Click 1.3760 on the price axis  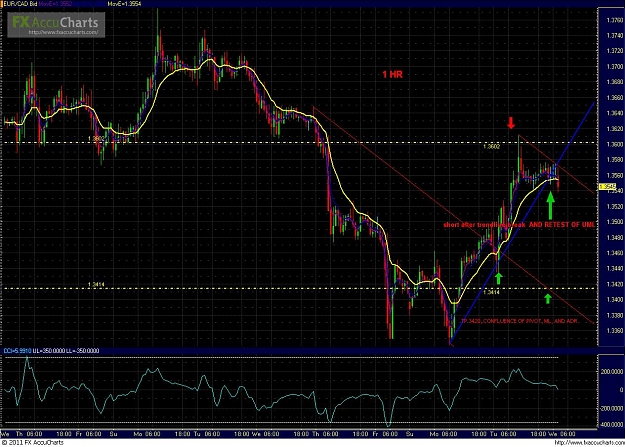614,20
